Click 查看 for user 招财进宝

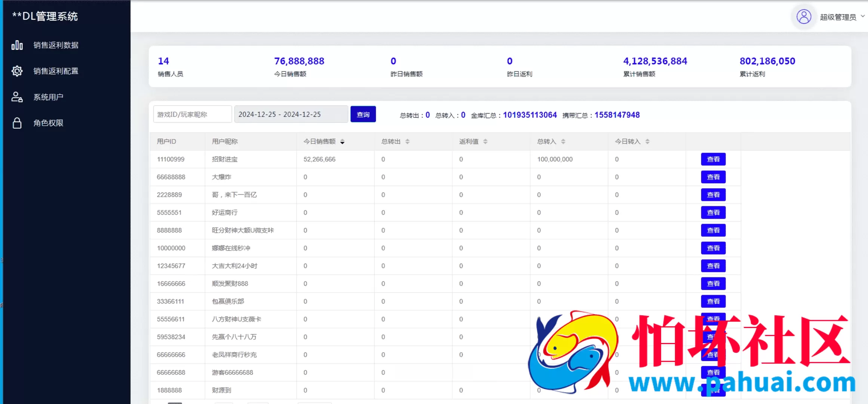click(713, 159)
